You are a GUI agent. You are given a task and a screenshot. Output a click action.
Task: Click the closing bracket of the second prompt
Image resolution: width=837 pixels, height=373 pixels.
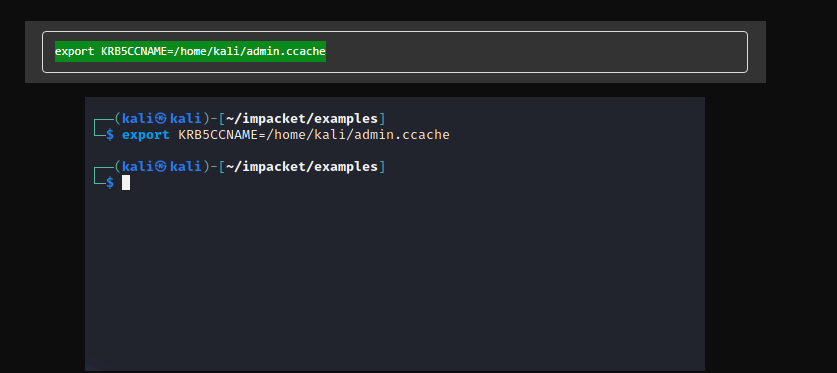[x=382, y=166]
